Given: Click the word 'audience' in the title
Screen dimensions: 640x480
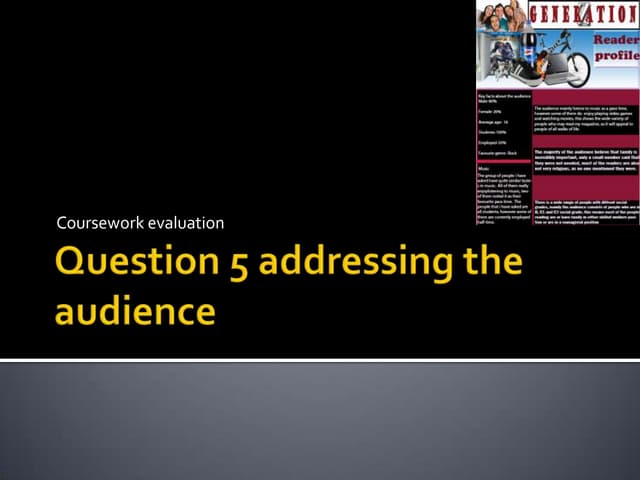Looking at the screenshot, I should [x=135, y=311].
